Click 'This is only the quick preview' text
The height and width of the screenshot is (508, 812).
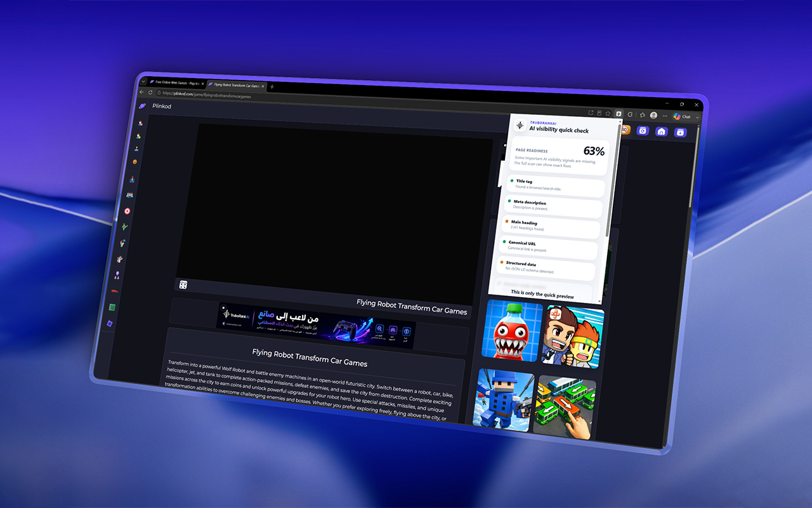point(542,295)
